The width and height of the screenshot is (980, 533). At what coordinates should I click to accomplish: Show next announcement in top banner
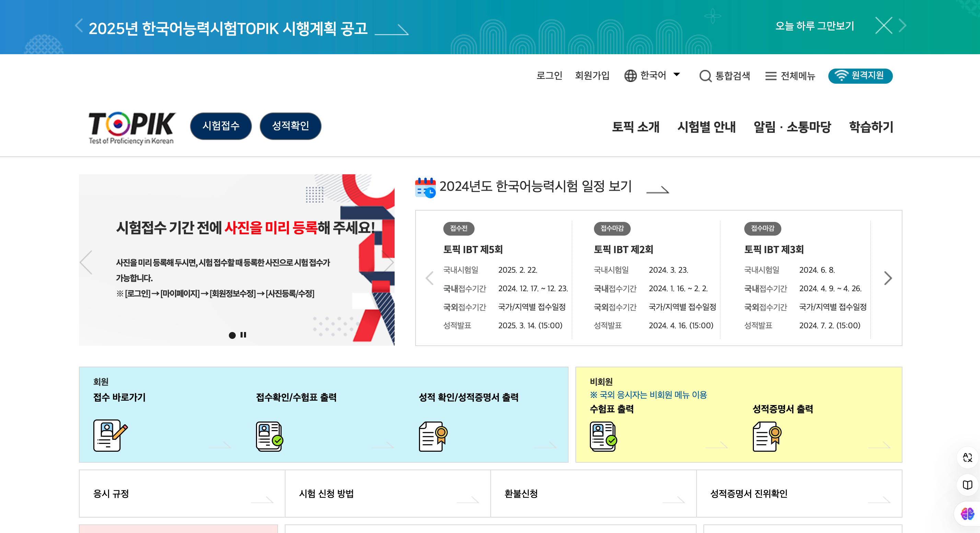[x=902, y=25]
